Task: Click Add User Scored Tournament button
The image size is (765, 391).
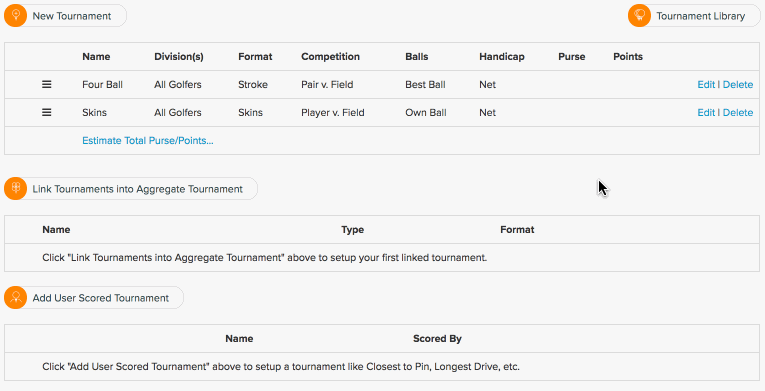Action: [x=94, y=297]
